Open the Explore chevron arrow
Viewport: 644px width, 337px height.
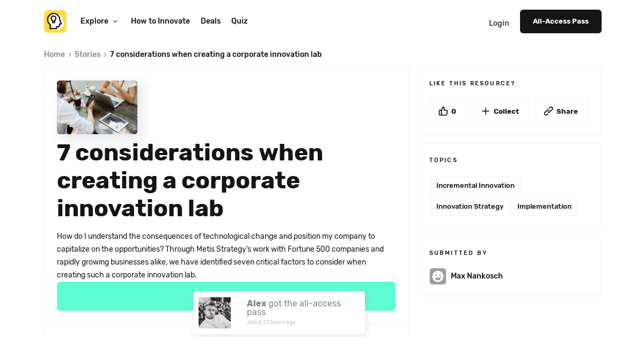[x=115, y=21]
